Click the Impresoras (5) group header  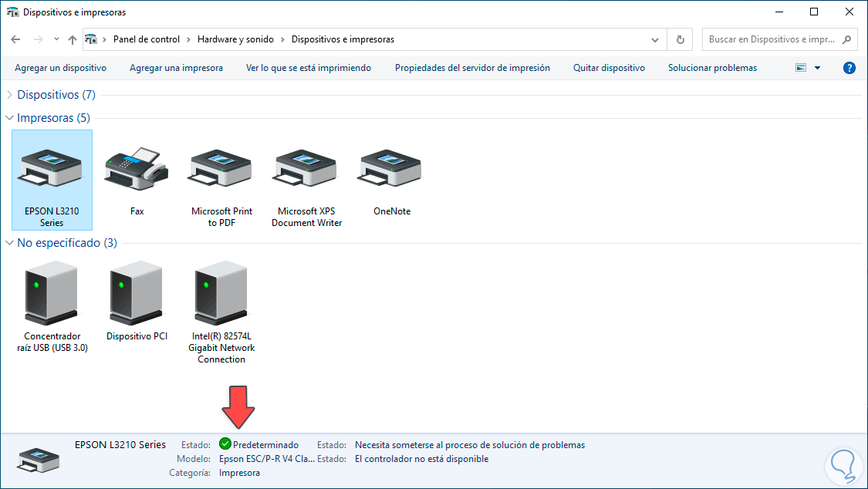(53, 118)
